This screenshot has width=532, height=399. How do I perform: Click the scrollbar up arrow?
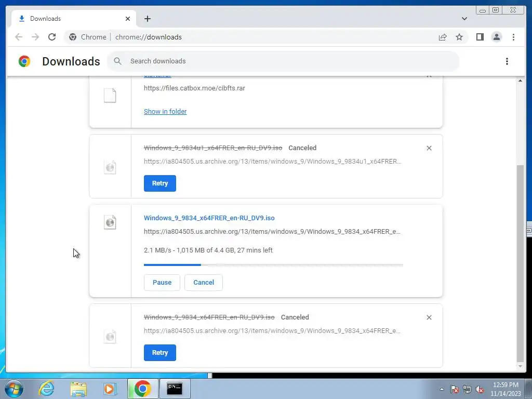coord(520,81)
